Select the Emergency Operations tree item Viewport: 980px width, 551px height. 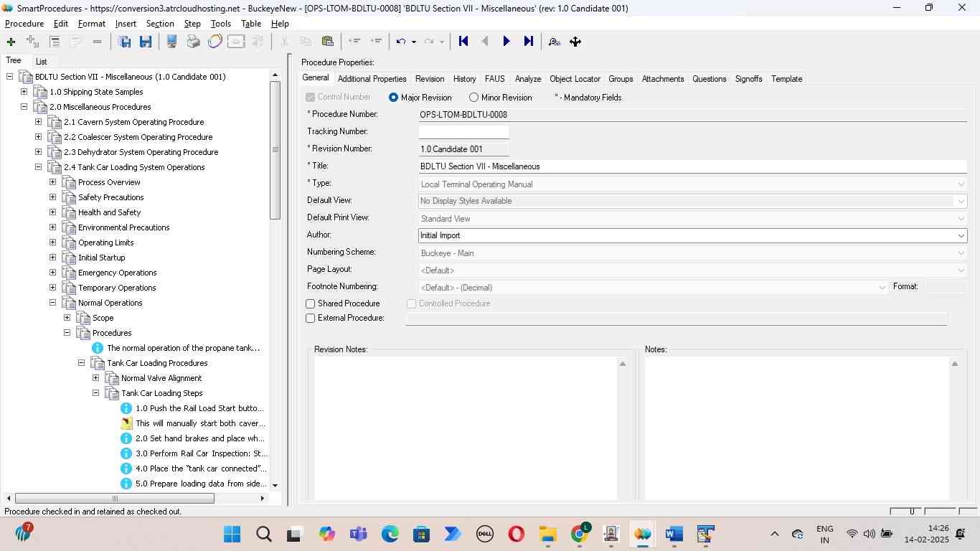point(117,273)
